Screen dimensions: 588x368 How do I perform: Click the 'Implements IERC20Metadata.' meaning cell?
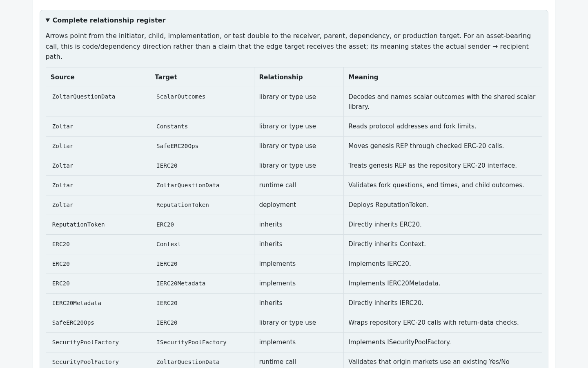pos(443,283)
